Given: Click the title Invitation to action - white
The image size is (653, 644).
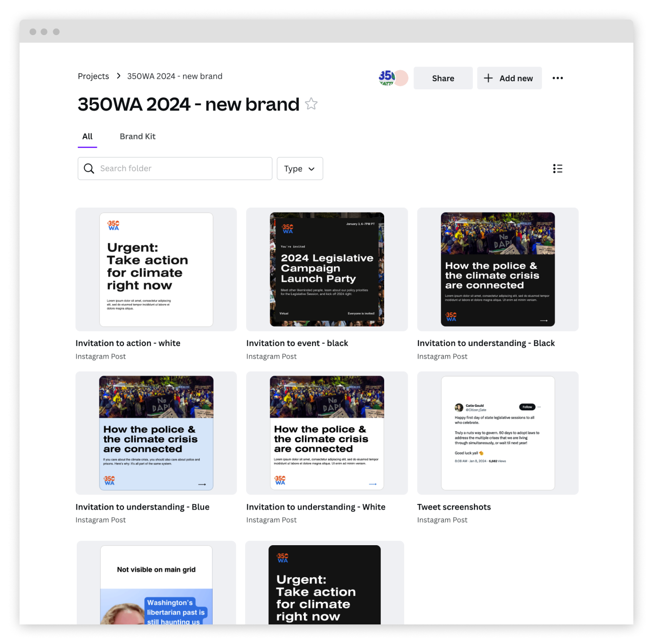Looking at the screenshot, I should (x=128, y=343).
